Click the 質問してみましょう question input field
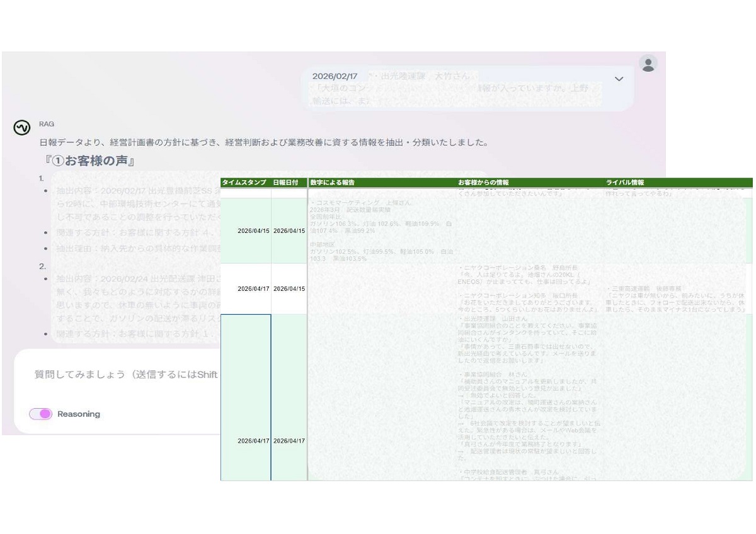Viewport: 756px width, 534px height. point(126,375)
